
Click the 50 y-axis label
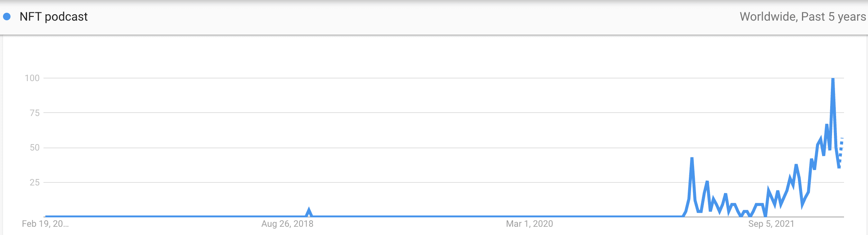click(34, 148)
